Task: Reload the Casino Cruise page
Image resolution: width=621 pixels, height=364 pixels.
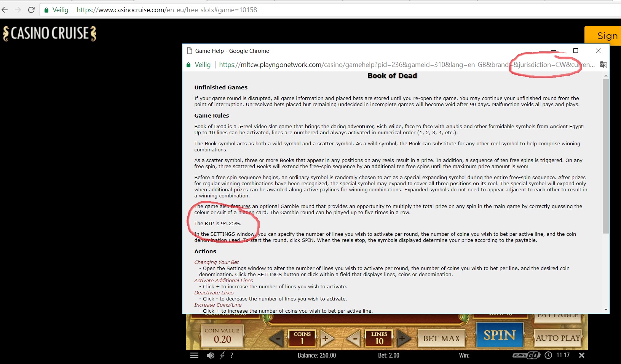Action: pyautogui.click(x=31, y=10)
